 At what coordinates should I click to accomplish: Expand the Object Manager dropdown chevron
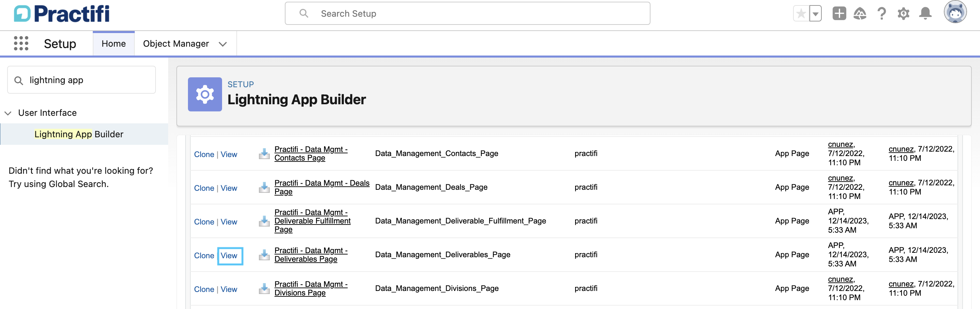pos(223,44)
